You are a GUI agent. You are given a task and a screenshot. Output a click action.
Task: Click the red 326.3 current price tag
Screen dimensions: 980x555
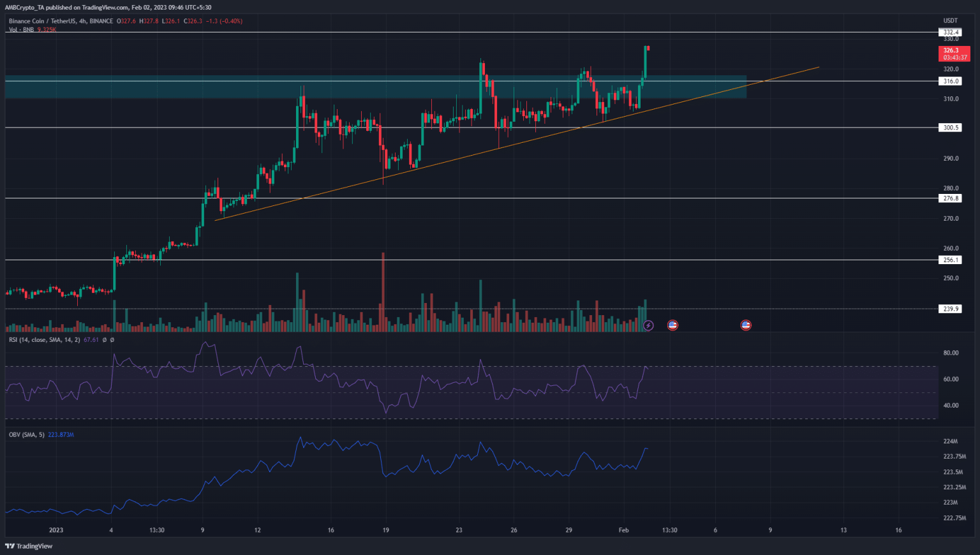[954, 50]
